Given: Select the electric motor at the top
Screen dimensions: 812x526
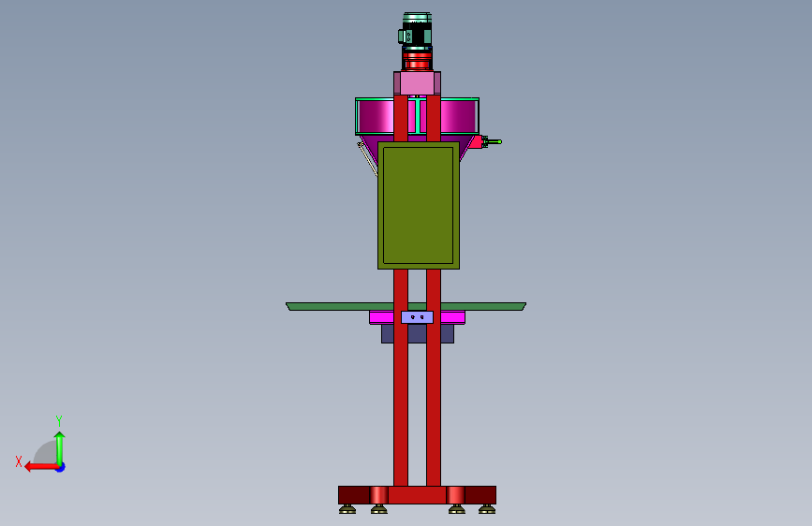Looking at the screenshot, I should (416, 30).
